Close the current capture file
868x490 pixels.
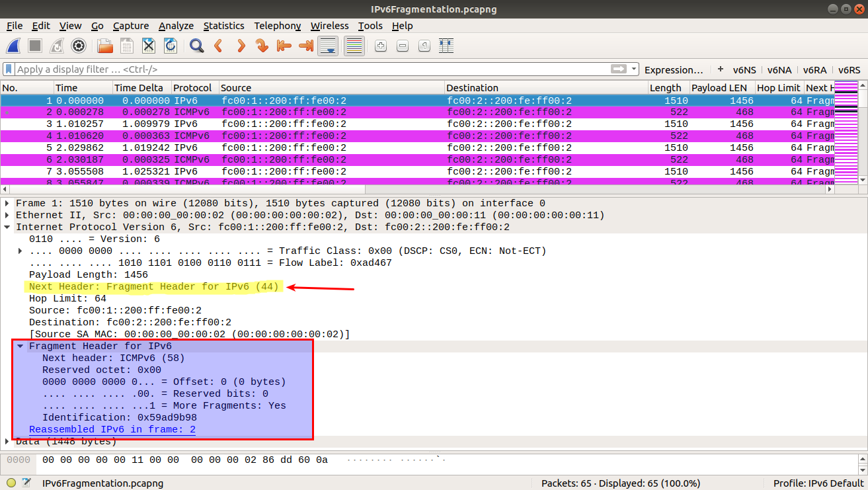[148, 46]
